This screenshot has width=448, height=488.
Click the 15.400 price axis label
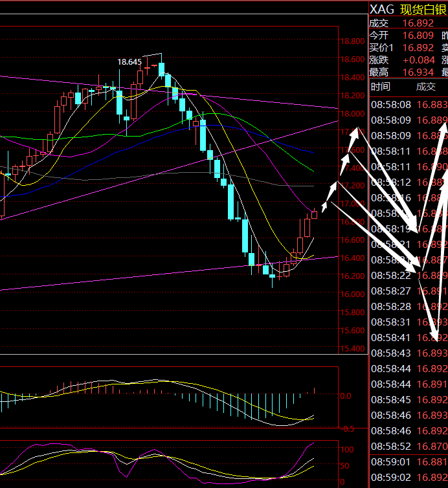(x=352, y=349)
